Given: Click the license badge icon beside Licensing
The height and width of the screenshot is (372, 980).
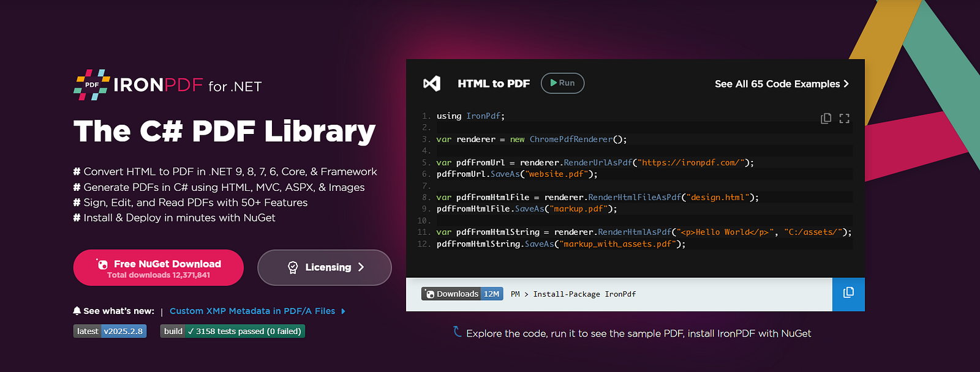Looking at the screenshot, I should pyautogui.click(x=293, y=267).
